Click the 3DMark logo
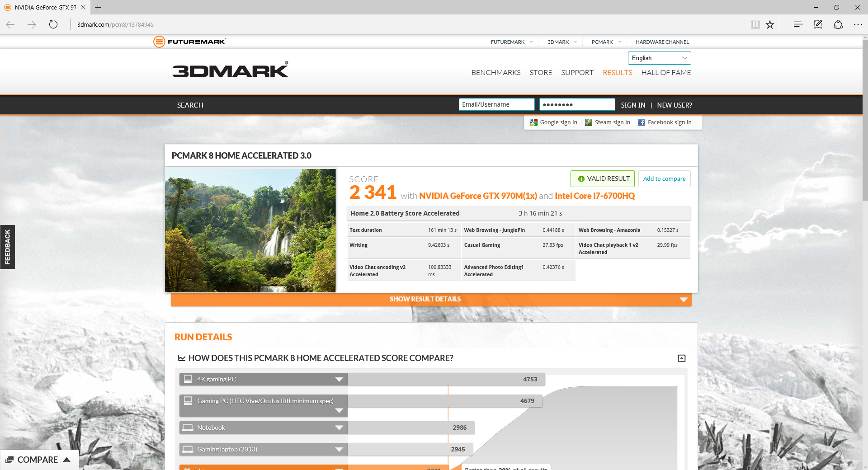 (x=230, y=70)
